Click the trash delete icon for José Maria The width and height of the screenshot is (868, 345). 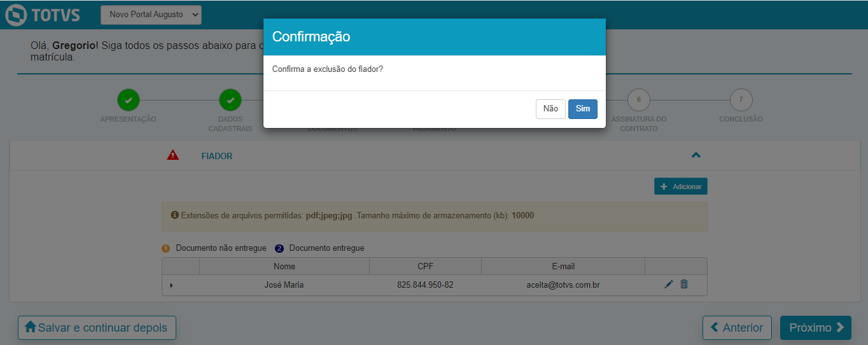tap(684, 285)
